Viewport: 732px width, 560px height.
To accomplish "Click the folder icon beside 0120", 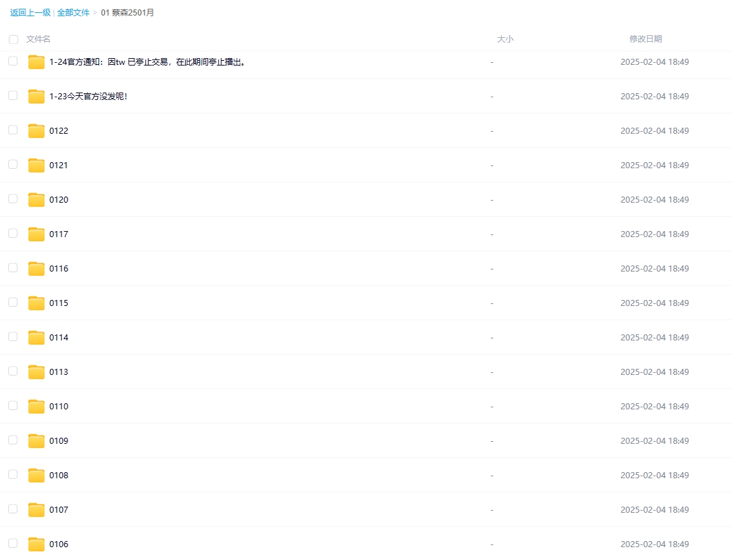I will [36, 199].
